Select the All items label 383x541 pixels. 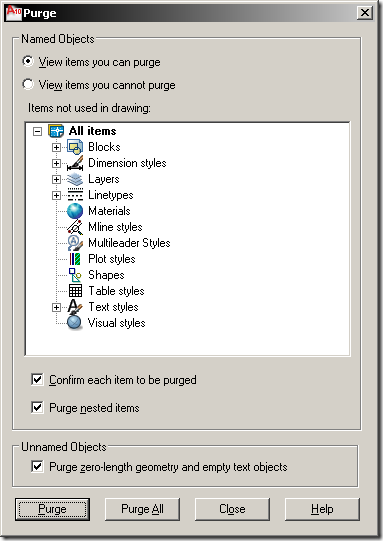pos(92,131)
